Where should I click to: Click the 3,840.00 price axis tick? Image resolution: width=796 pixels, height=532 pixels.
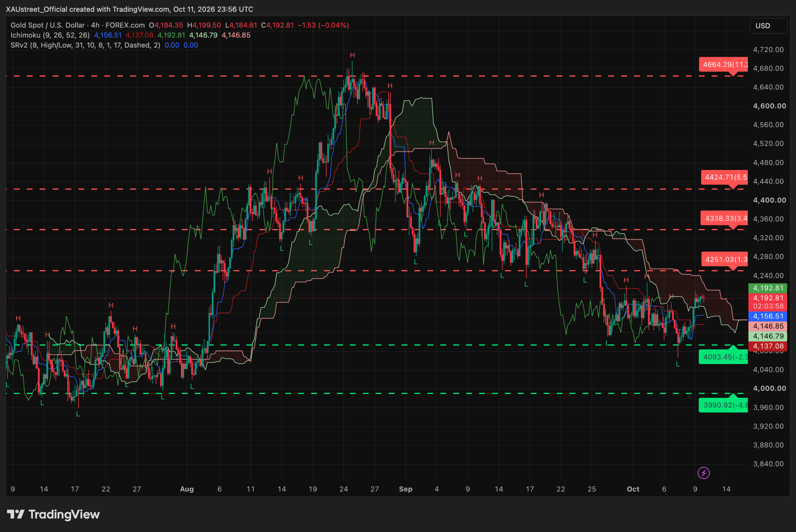point(769,464)
